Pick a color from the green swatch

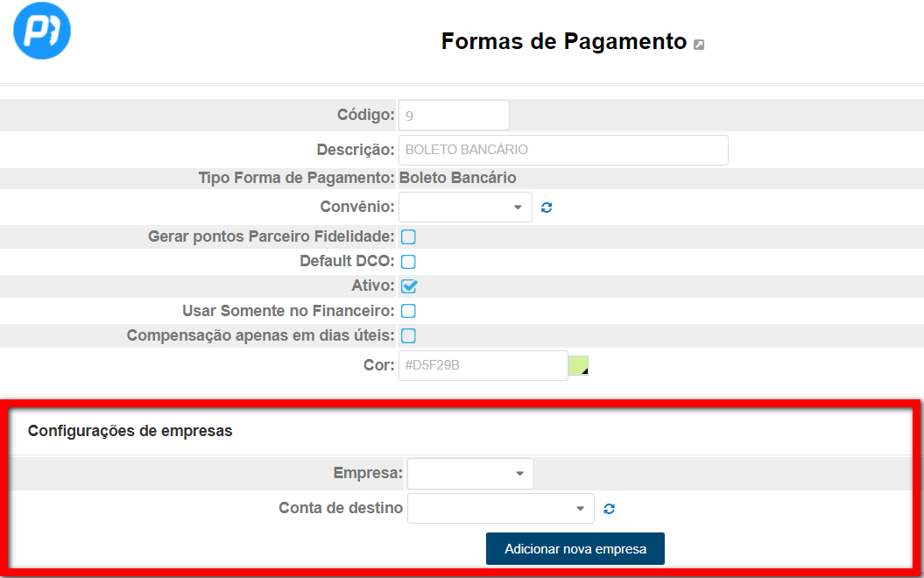578,365
